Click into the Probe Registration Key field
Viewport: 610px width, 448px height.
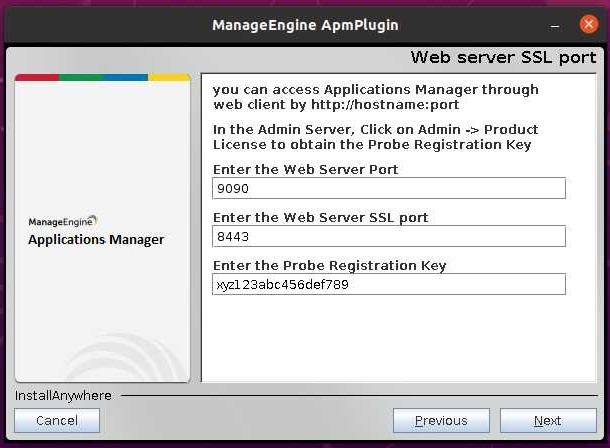(x=389, y=284)
